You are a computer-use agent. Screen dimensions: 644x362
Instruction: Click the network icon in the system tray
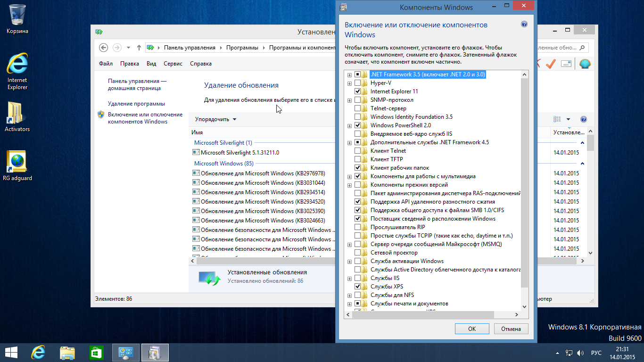click(x=570, y=353)
